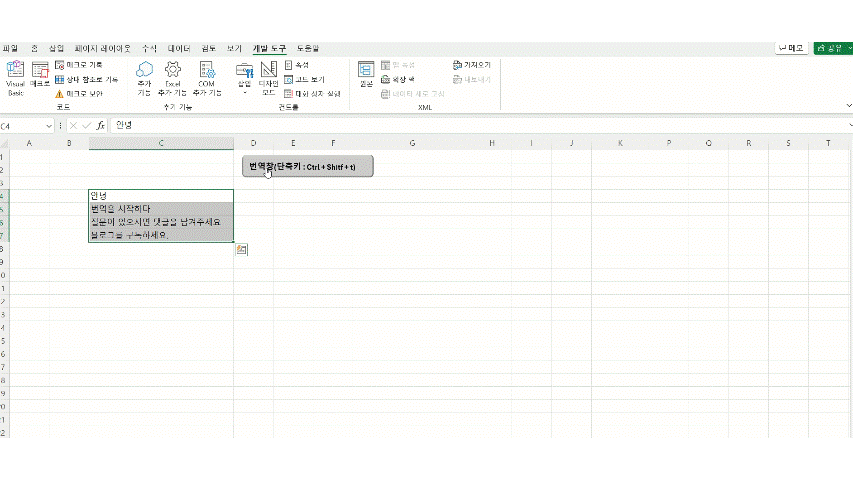This screenshot has height=480, width=853.
Task: Switch to the 도움말 (Help) tab
Action: pyautogui.click(x=308, y=48)
